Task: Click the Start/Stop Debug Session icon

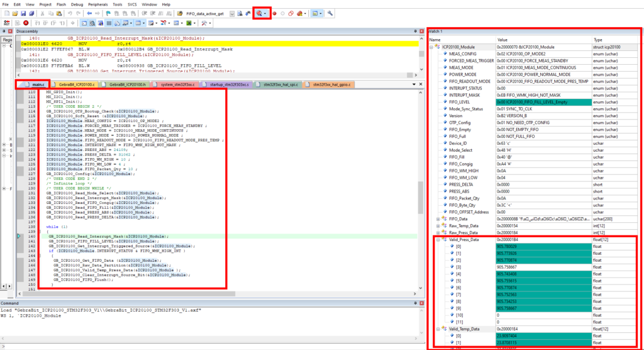Action: coord(259,14)
